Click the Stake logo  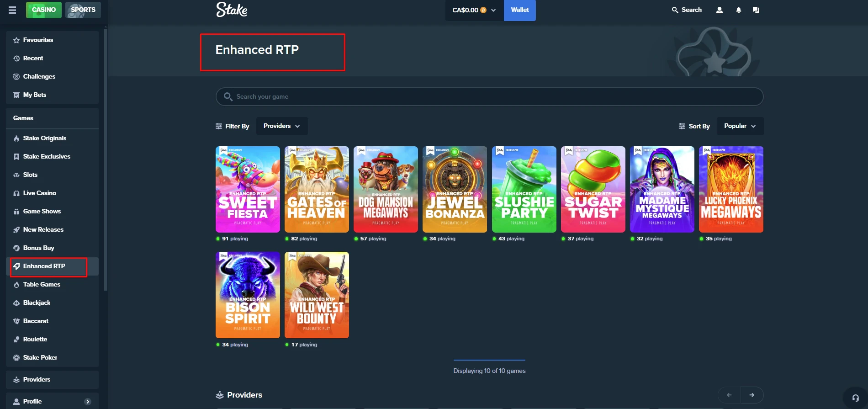coord(232,10)
